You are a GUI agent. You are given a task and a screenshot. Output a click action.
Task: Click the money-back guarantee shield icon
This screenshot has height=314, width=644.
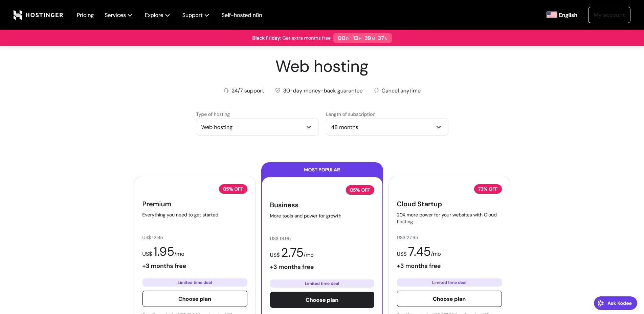tap(277, 90)
